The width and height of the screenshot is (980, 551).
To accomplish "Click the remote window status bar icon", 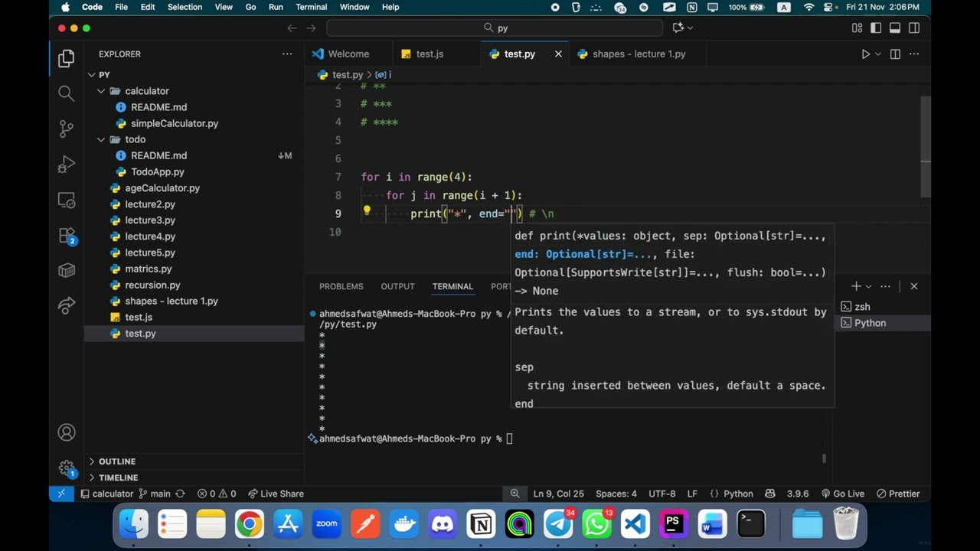I will (61, 494).
